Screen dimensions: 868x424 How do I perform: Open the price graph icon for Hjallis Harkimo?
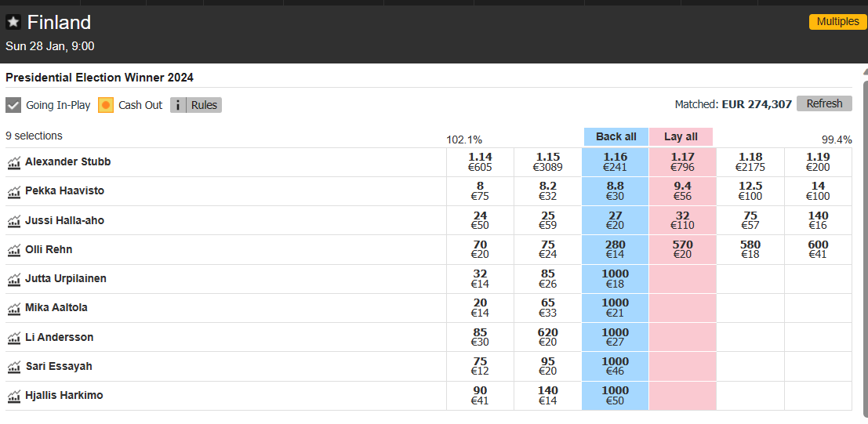pos(14,397)
